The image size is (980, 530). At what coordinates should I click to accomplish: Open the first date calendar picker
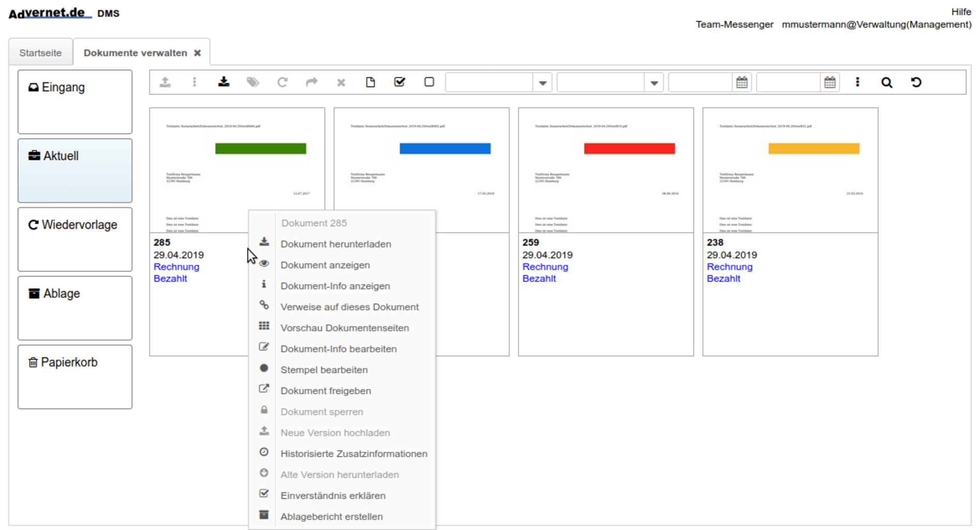[741, 82]
